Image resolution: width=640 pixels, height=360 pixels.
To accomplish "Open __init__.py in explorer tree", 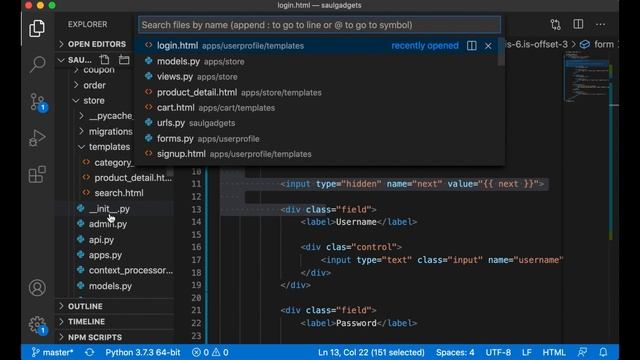I will click(109, 209).
